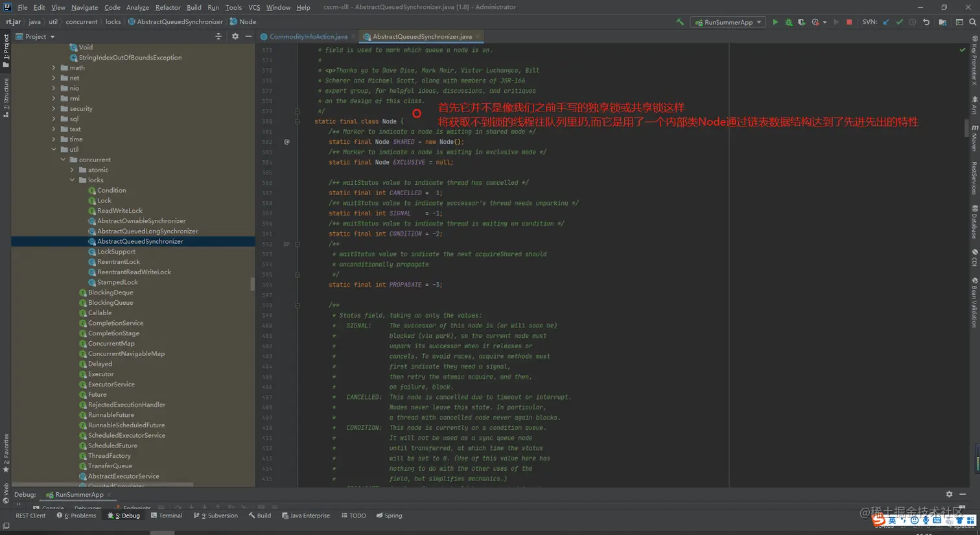
Task: Stop the running app with red square
Action: point(849,22)
